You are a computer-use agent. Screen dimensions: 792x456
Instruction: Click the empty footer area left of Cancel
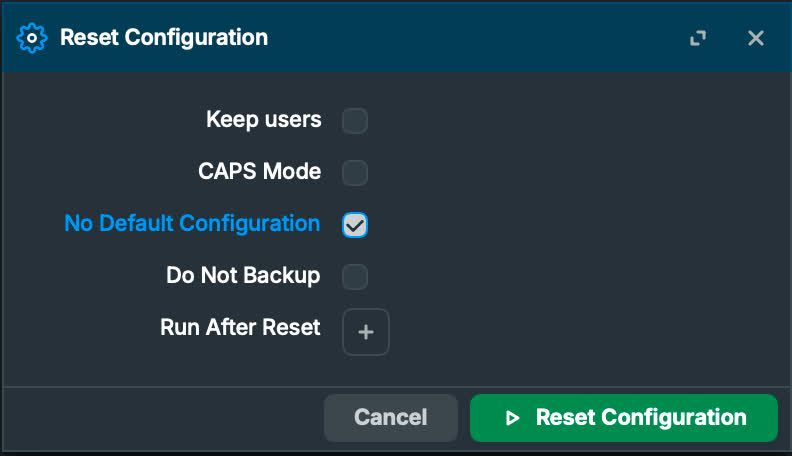pyautogui.click(x=160, y=418)
